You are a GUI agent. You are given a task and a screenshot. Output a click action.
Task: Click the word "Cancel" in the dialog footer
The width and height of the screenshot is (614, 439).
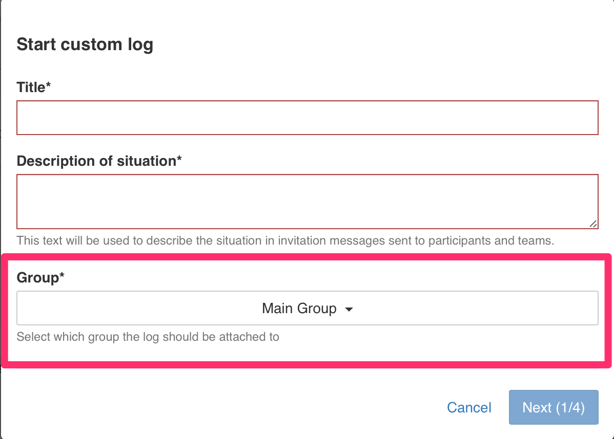pos(469,407)
